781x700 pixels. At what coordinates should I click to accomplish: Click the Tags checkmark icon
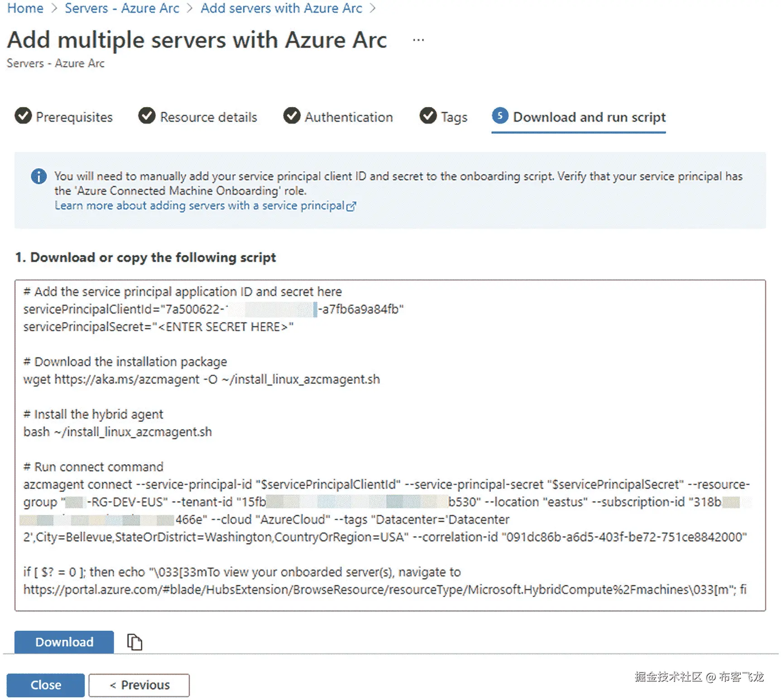click(428, 116)
